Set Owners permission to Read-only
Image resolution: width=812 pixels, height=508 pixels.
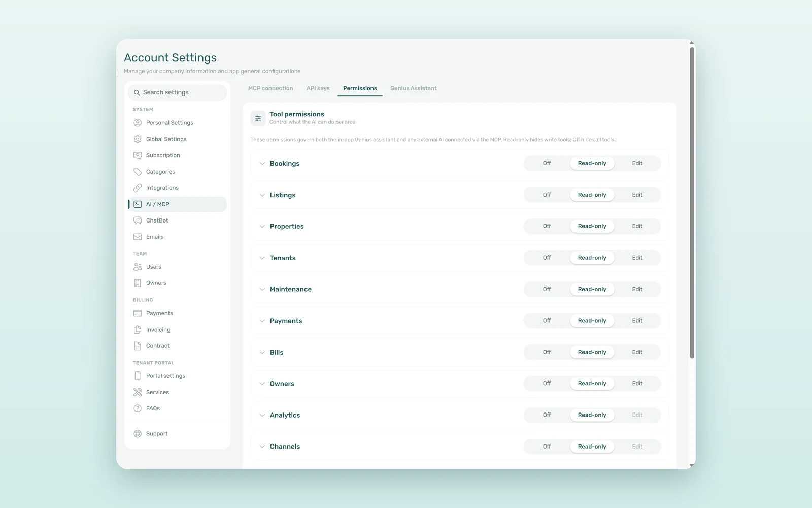[592, 384]
